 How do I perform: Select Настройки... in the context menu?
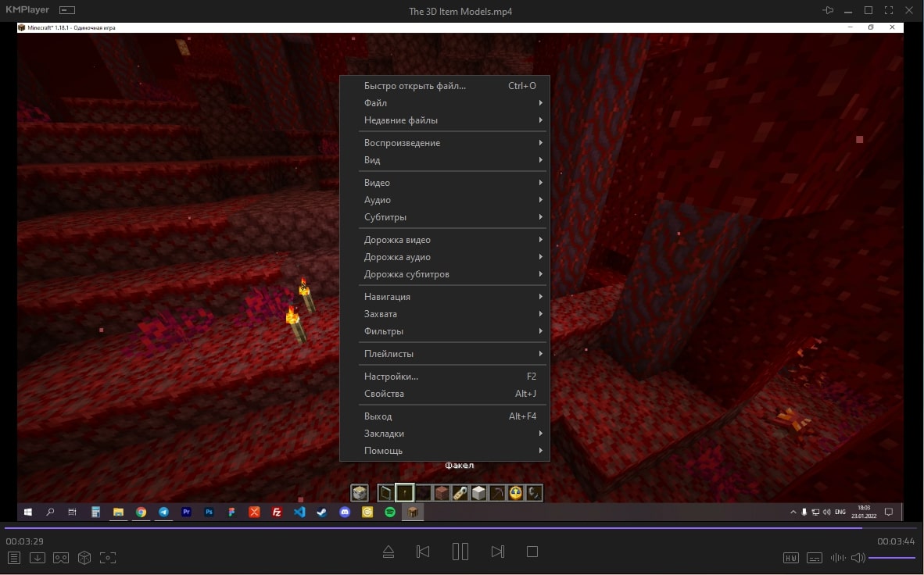pos(391,377)
